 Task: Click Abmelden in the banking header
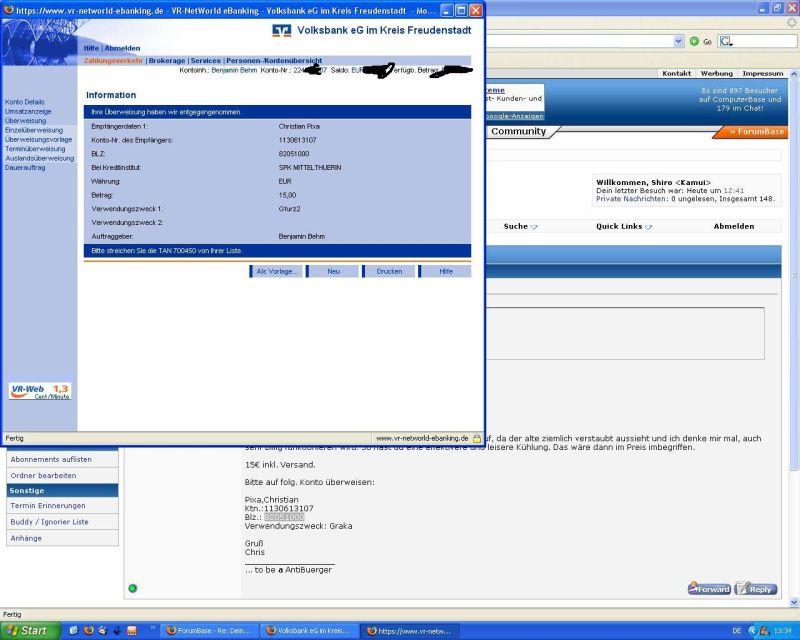122,48
